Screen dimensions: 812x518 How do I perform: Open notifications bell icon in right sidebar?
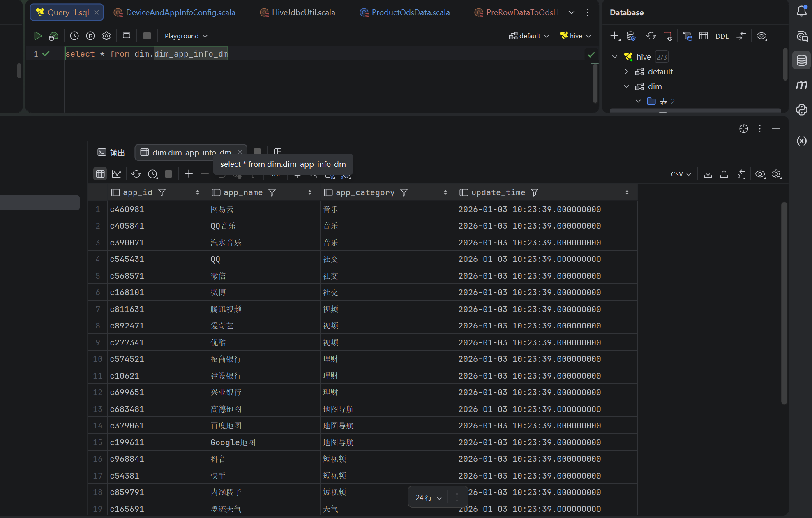(801, 12)
